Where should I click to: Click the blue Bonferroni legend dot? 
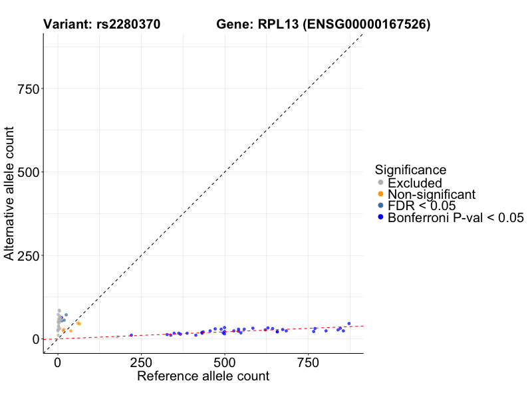tap(380, 217)
